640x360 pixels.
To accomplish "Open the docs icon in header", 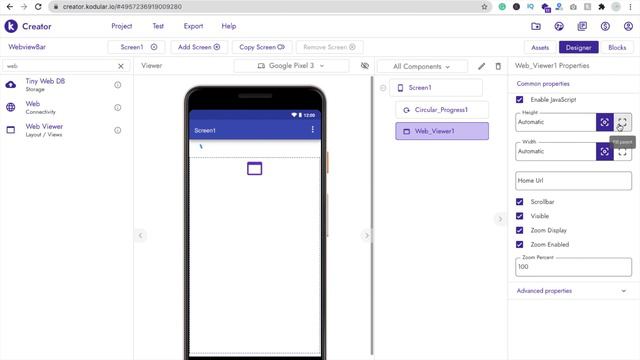I will tap(582, 26).
